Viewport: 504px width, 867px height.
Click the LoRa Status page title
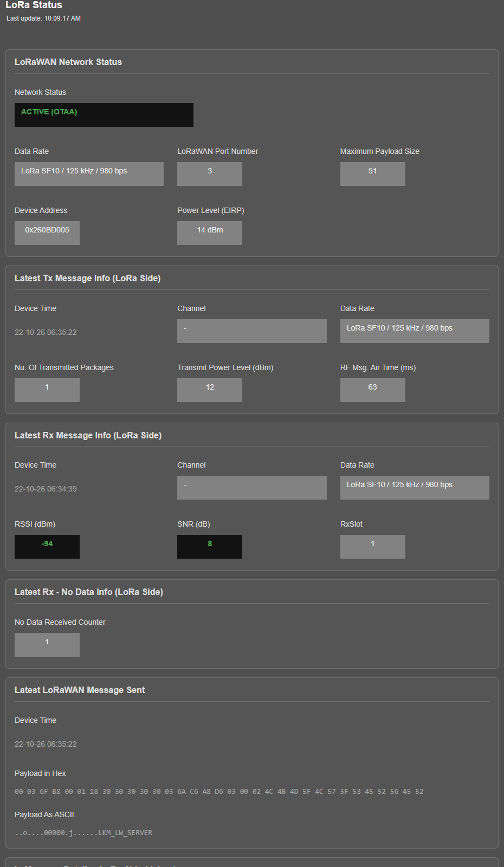coord(34,5)
